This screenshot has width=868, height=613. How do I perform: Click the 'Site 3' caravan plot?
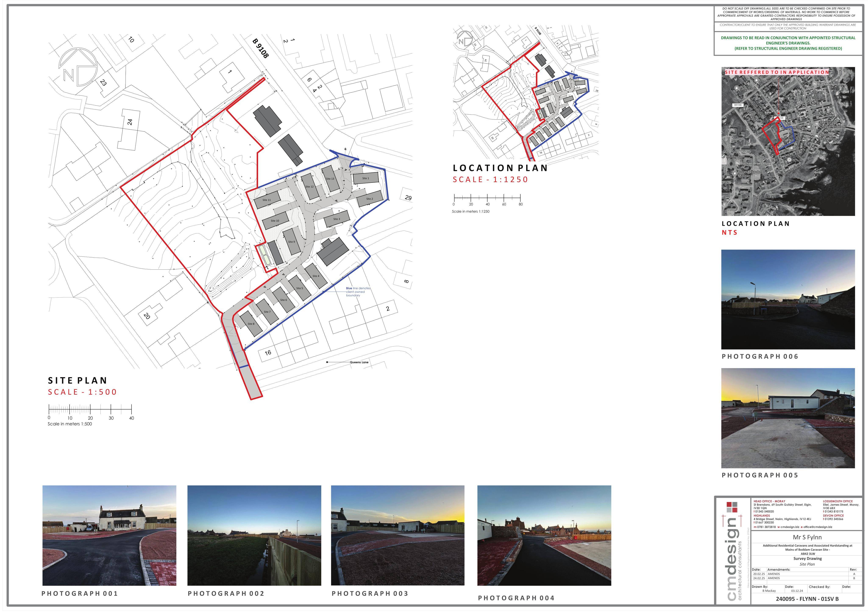337,219
